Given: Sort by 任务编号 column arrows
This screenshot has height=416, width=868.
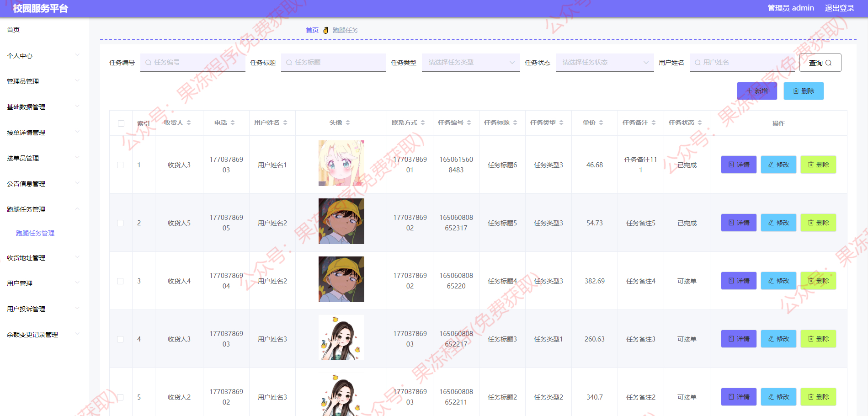Looking at the screenshot, I should tap(469, 123).
